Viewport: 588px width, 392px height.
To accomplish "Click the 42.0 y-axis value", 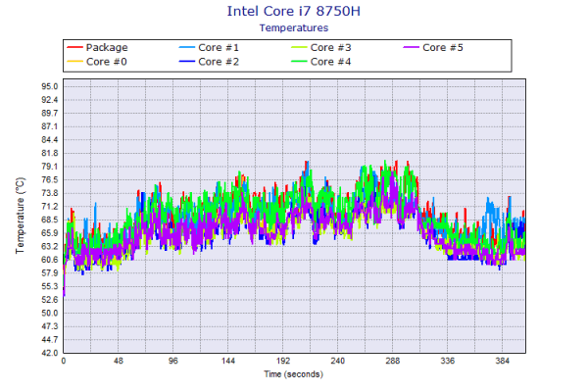I will (50, 353).
